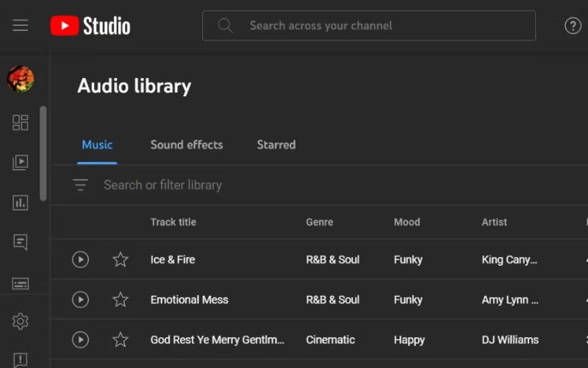Switch to the Starred tab
Viewport: 588px width, 368px height.
[x=276, y=145]
